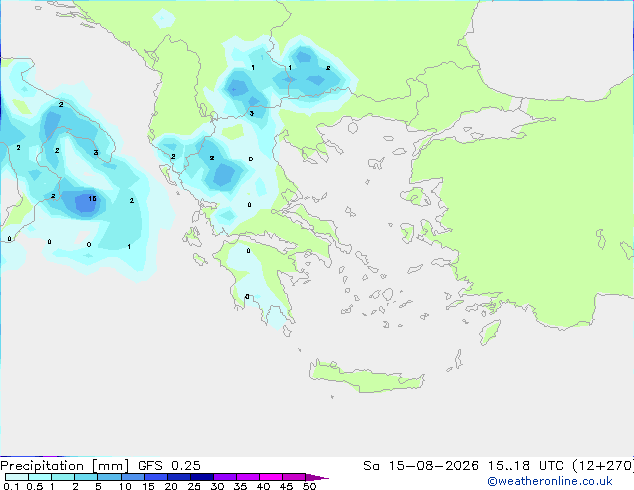Click the '0.1' legend scale label

click(x=11, y=486)
